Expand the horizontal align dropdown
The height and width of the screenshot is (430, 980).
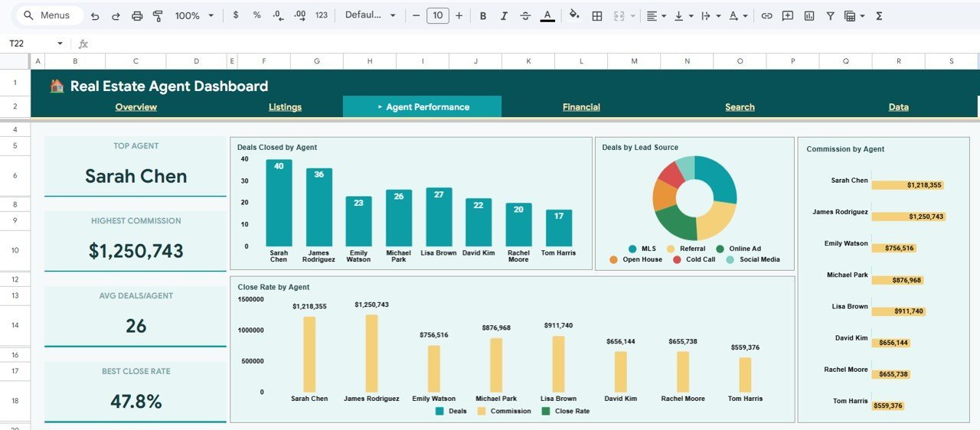(655, 16)
